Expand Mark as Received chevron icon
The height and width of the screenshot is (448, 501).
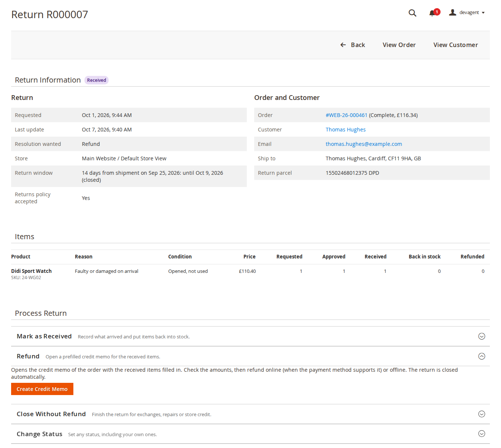[482, 336]
